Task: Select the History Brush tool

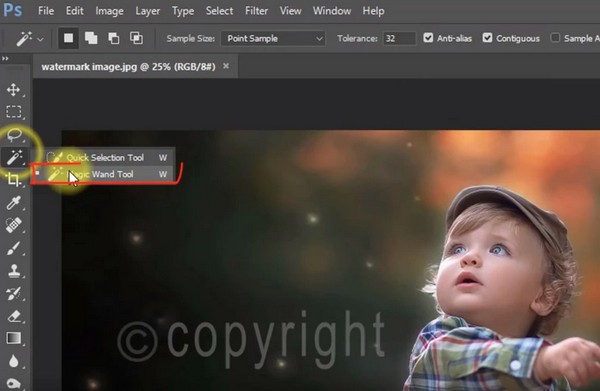Action: (x=14, y=293)
